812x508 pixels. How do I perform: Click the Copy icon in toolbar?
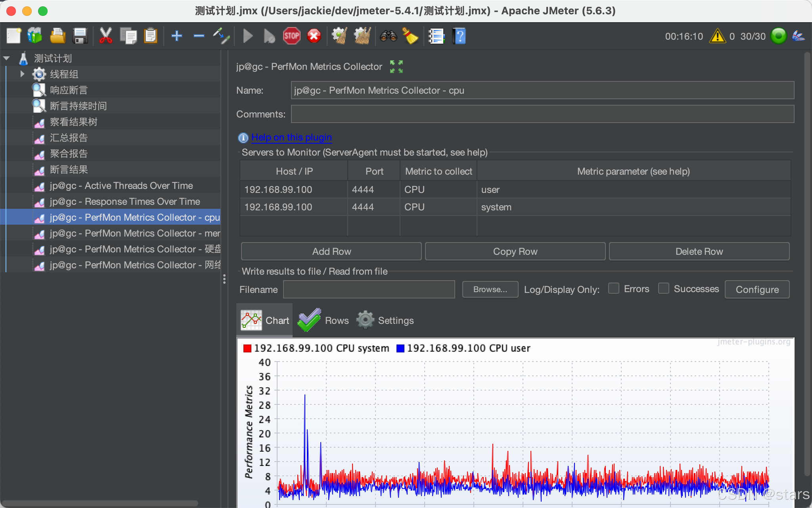[x=128, y=36]
